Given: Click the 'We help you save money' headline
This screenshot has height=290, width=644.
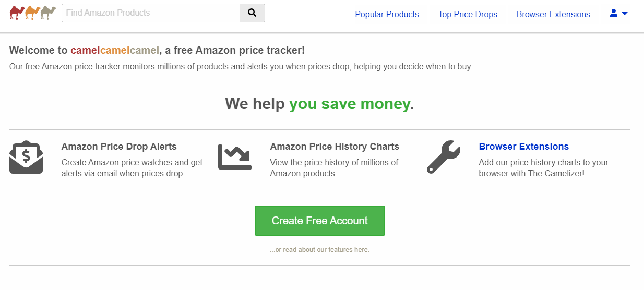Looking at the screenshot, I should pyautogui.click(x=319, y=104).
